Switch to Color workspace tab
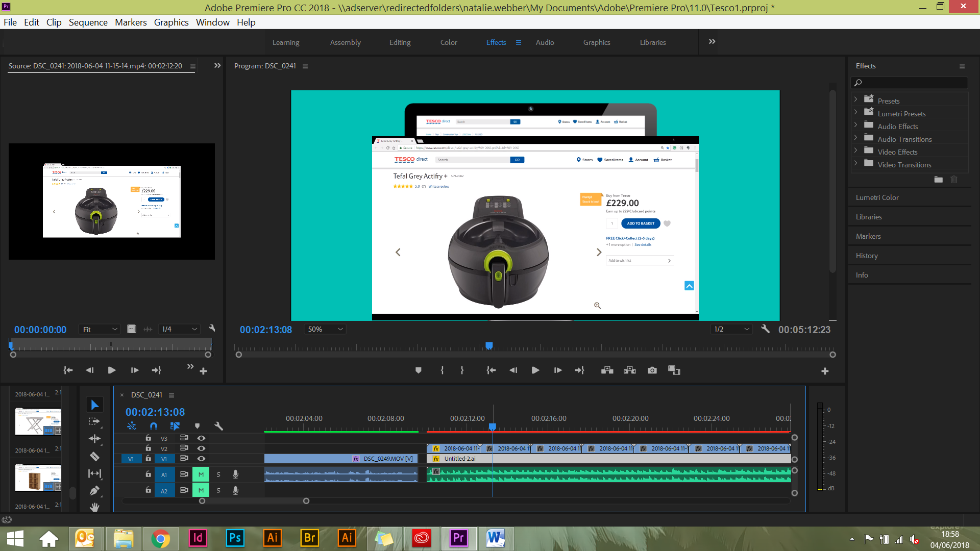Viewport: 980px width, 551px height. pyautogui.click(x=449, y=42)
